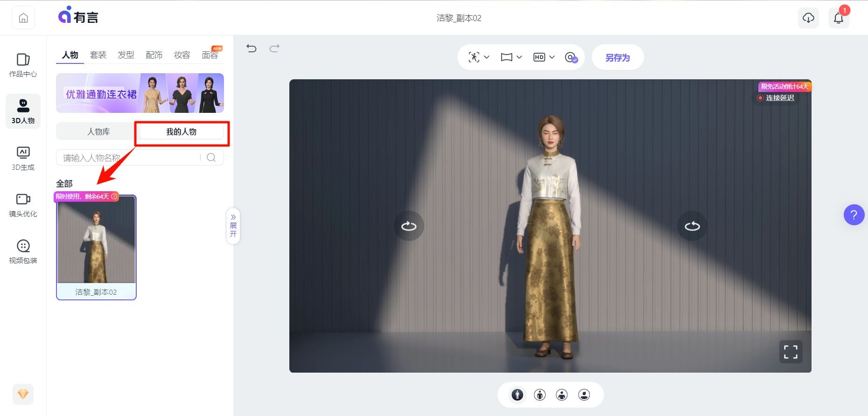Image resolution: width=868 pixels, height=416 pixels.
Task: Open the notification bell
Action: [x=839, y=18]
